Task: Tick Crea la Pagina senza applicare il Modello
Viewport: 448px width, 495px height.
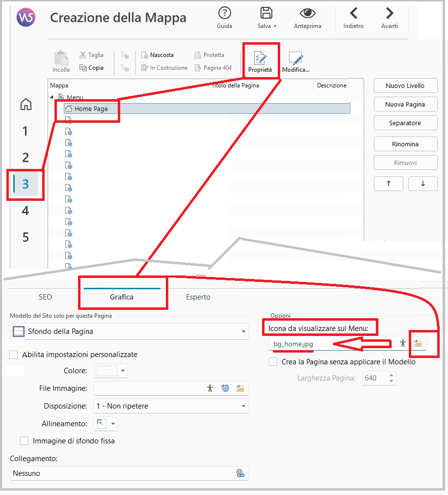Action: click(273, 362)
